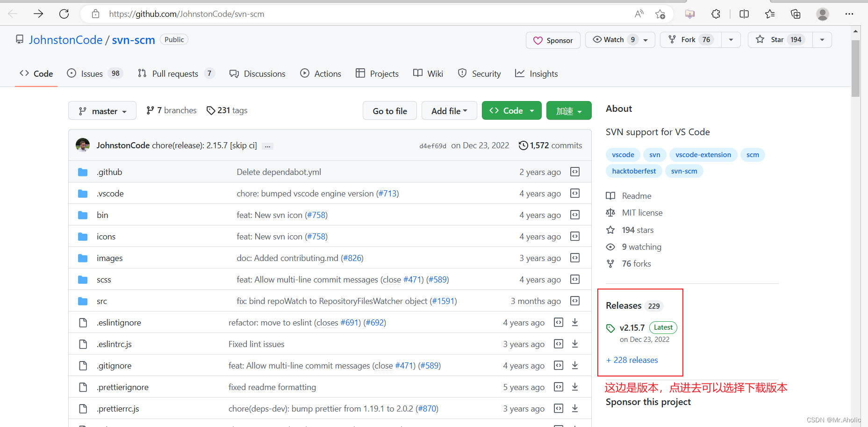View 231 tags link

[x=227, y=110]
